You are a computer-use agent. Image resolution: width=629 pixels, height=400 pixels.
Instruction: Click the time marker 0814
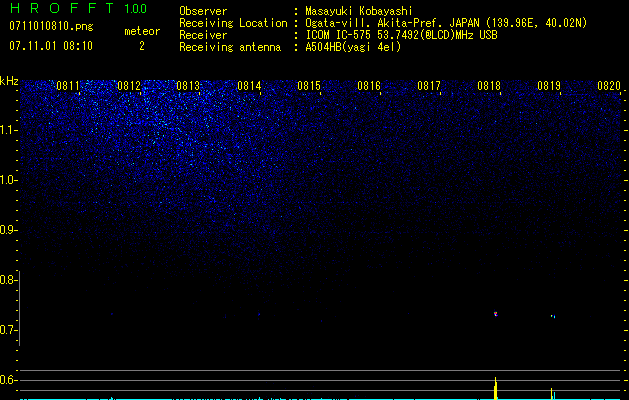pos(249,86)
